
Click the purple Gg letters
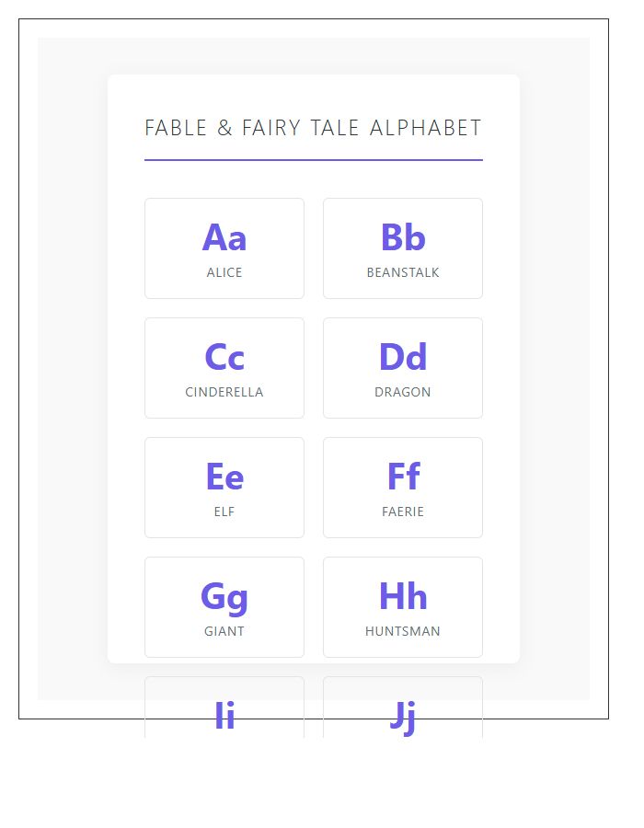tap(224, 595)
